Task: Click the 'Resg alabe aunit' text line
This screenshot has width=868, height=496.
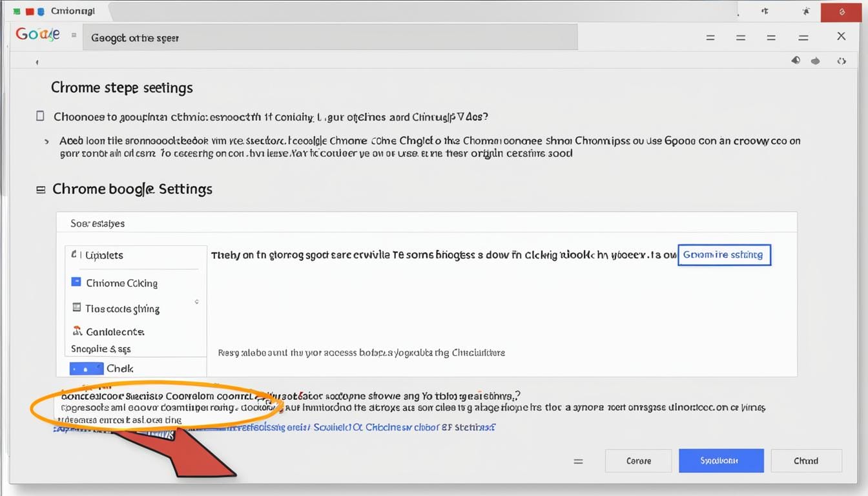Action: tap(362, 353)
